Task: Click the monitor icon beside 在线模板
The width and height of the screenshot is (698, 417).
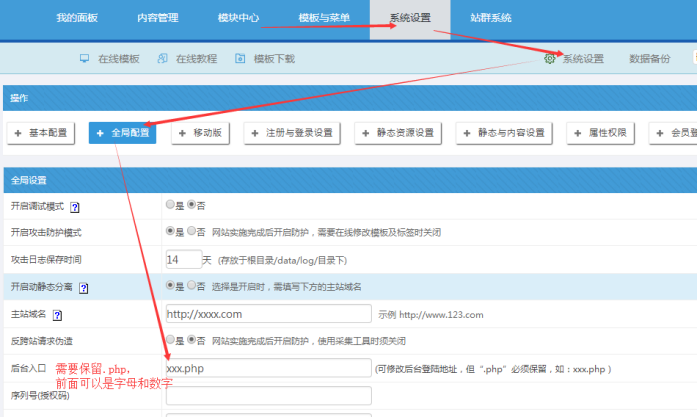Action: coord(85,59)
